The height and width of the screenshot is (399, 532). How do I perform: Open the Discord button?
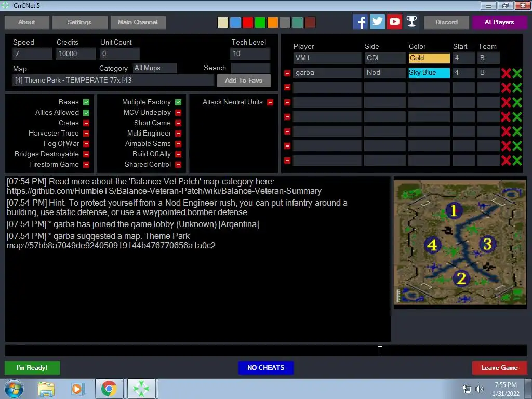pyautogui.click(x=446, y=22)
